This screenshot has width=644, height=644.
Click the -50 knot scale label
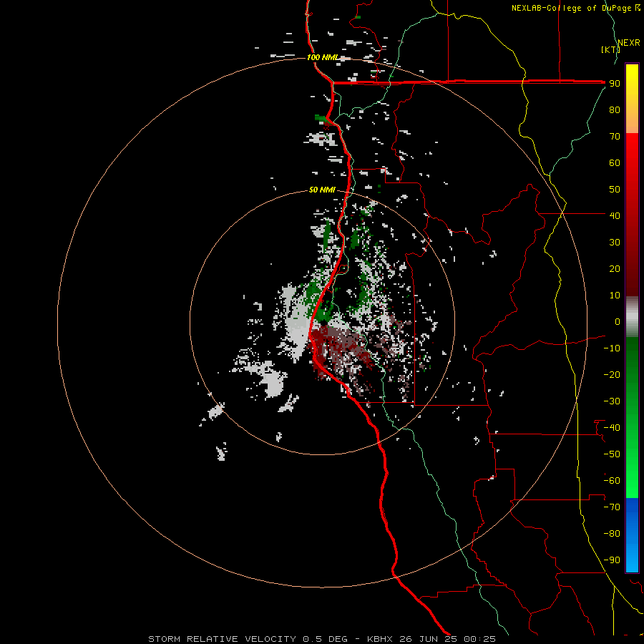(612, 454)
